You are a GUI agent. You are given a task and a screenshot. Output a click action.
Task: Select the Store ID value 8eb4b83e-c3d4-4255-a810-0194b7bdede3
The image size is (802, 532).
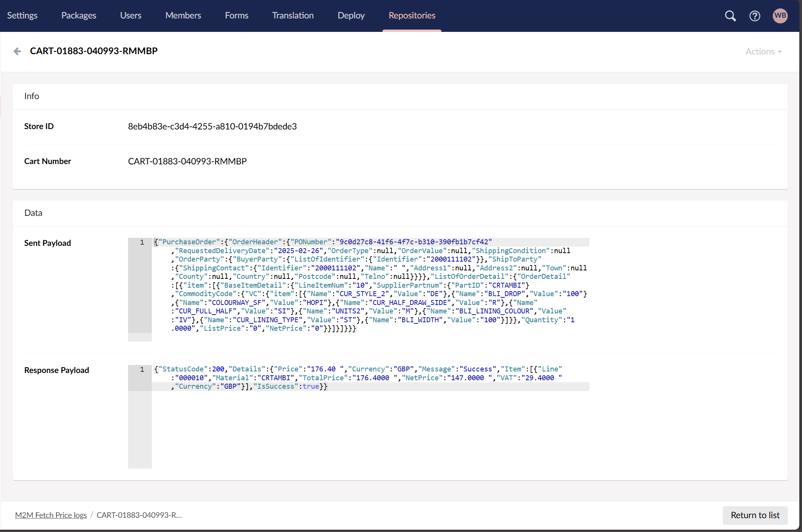click(212, 126)
